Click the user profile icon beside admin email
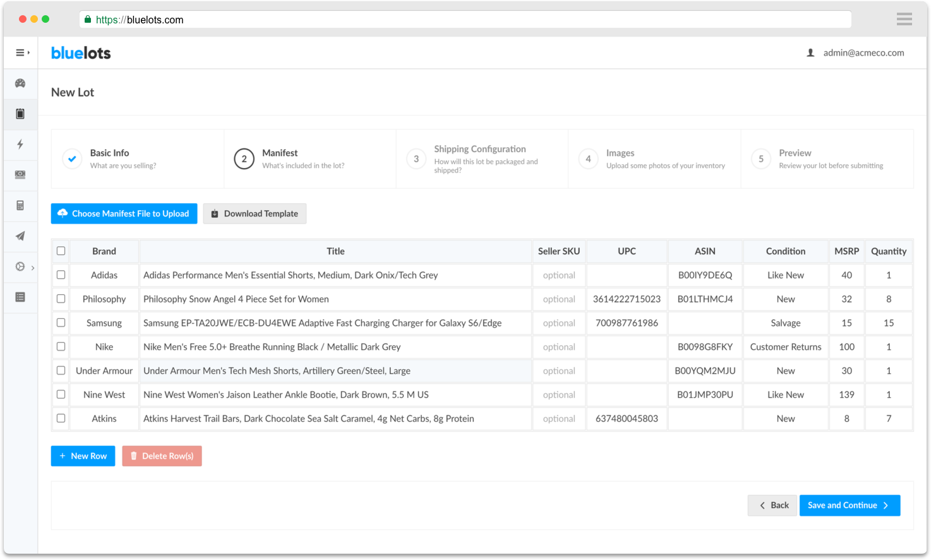The height and width of the screenshot is (560, 931). click(810, 53)
